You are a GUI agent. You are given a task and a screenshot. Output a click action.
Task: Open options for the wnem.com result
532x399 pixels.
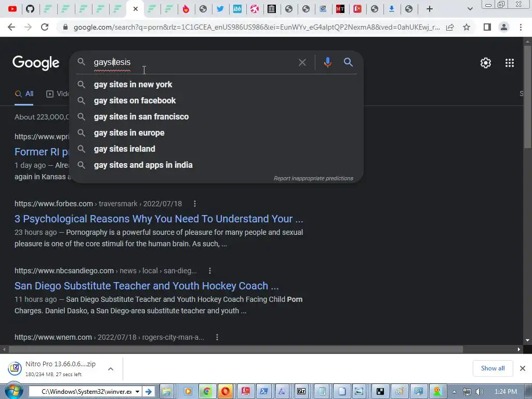(x=217, y=337)
